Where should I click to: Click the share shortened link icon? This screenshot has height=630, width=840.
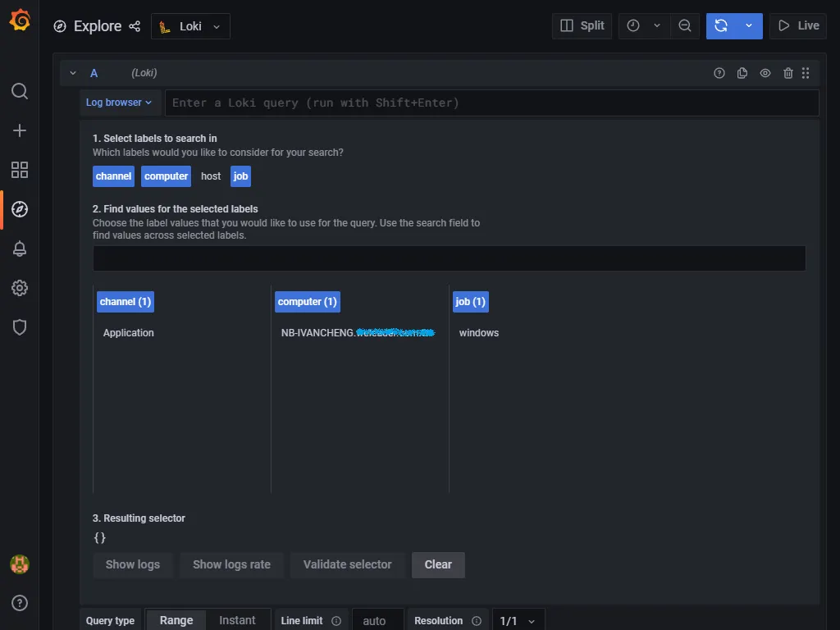[135, 26]
